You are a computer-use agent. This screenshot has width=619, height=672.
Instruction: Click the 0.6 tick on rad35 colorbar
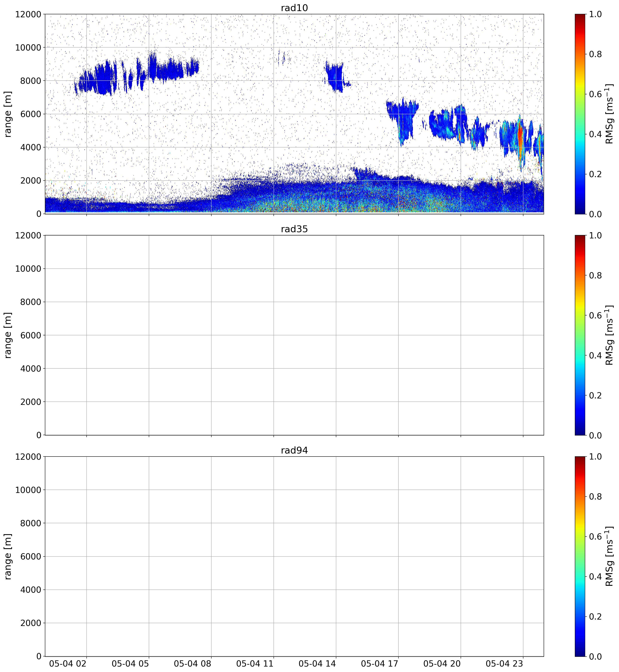tap(595, 315)
